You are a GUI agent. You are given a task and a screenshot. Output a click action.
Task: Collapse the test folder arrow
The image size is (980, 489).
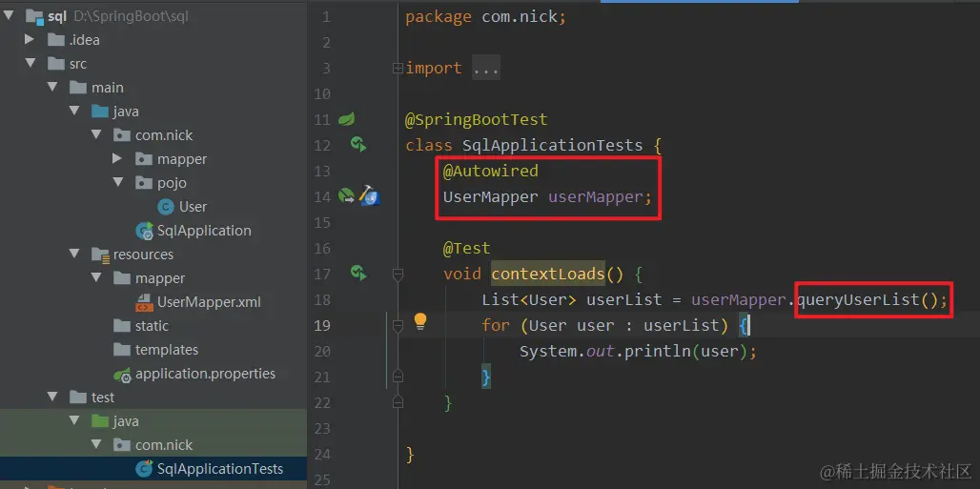[x=52, y=397]
